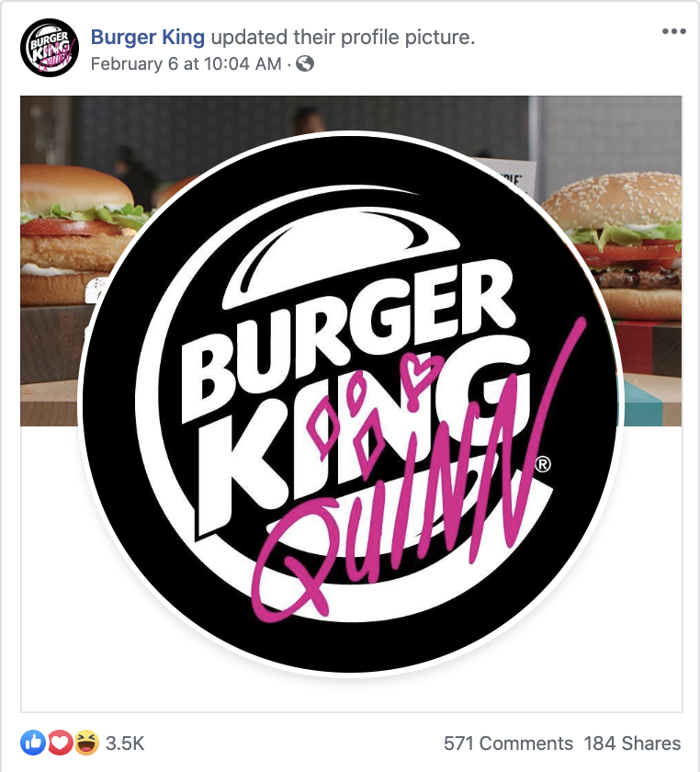
Task: Open the February 6 at 10:04 AM timestamp
Action: (186, 64)
